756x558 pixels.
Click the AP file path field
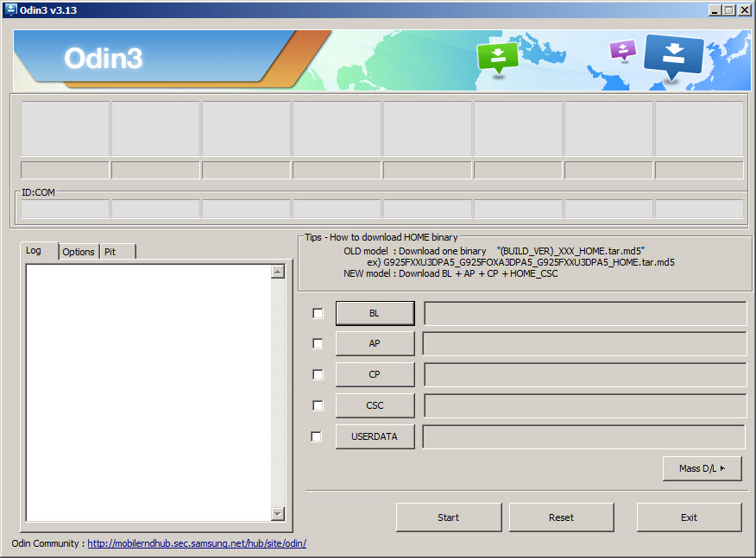click(585, 343)
